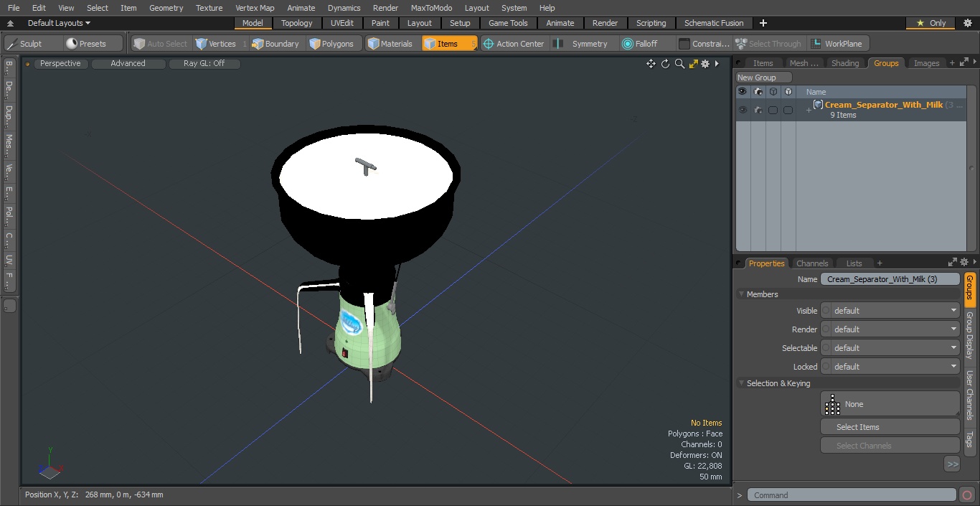Open the Geometry menu

pos(166,8)
